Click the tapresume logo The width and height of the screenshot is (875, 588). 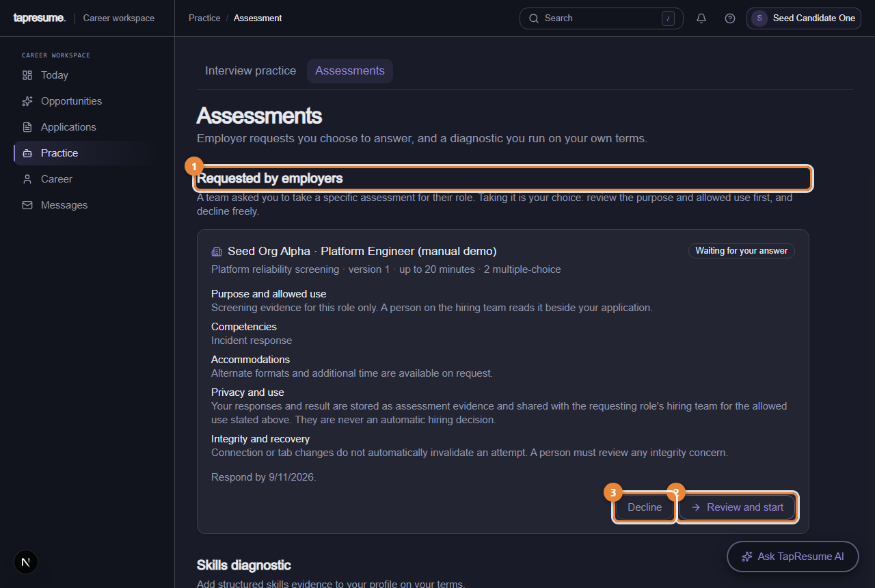[40, 18]
